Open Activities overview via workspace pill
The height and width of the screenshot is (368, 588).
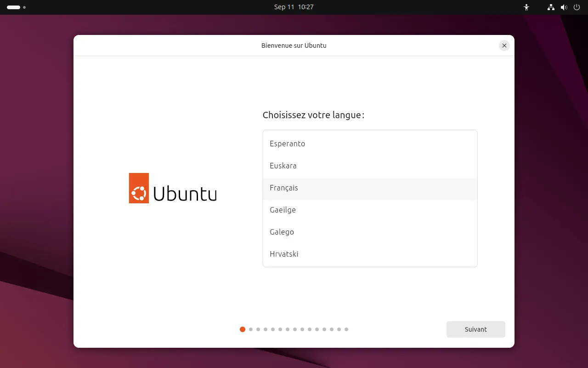pyautogui.click(x=13, y=7)
